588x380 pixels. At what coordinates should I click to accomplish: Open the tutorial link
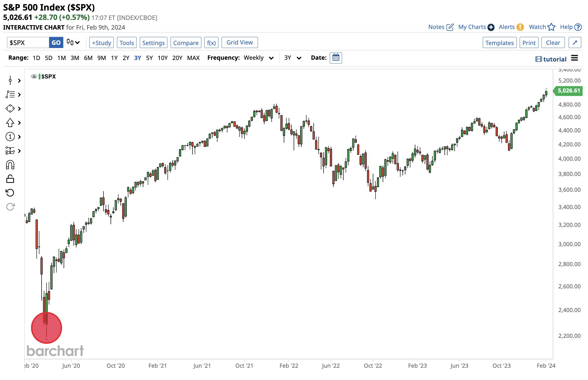coord(555,59)
